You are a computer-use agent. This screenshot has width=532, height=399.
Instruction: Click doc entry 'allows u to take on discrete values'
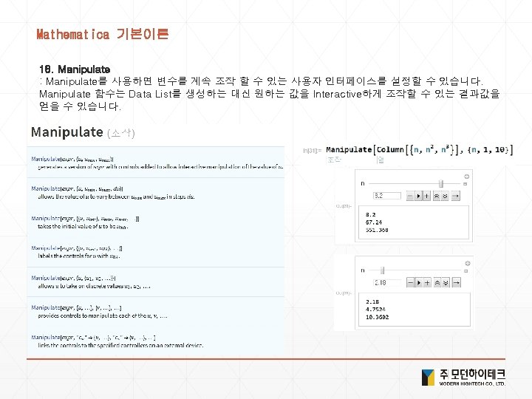point(94,286)
